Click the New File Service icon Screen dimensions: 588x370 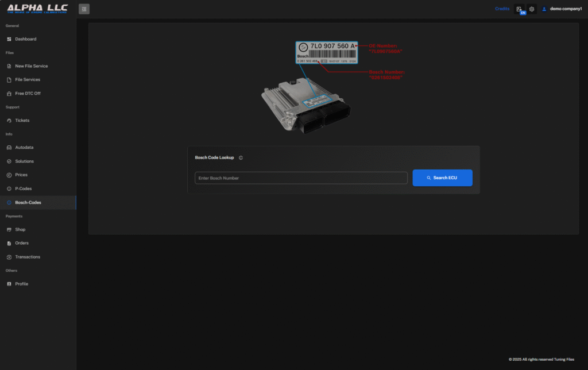pos(9,66)
